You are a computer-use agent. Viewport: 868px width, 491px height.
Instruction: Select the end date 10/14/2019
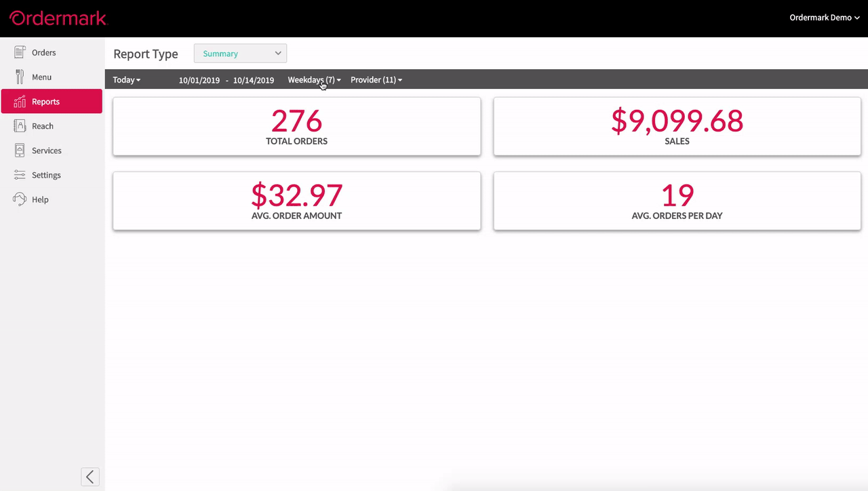tap(254, 80)
